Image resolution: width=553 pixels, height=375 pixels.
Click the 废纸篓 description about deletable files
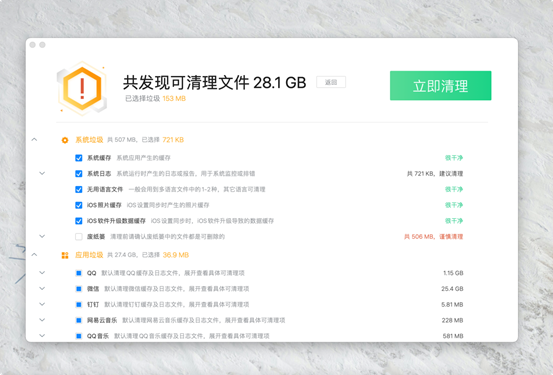pyautogui.click(x=168, y=237)
